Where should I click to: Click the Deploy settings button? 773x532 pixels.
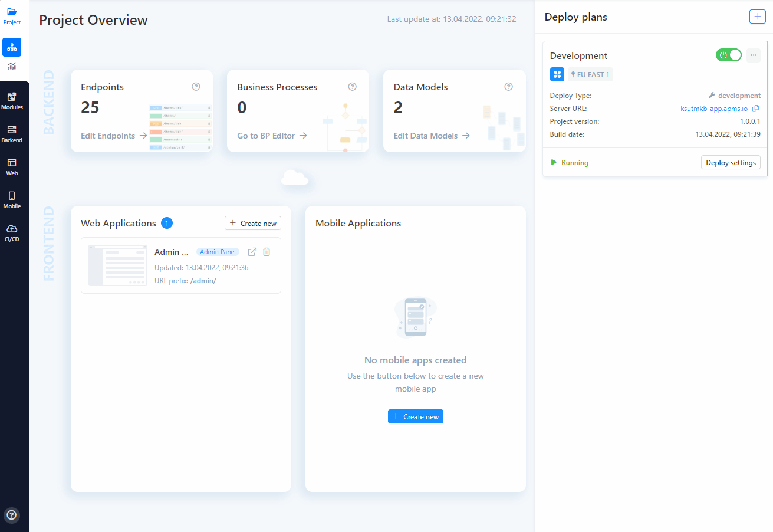731,163
